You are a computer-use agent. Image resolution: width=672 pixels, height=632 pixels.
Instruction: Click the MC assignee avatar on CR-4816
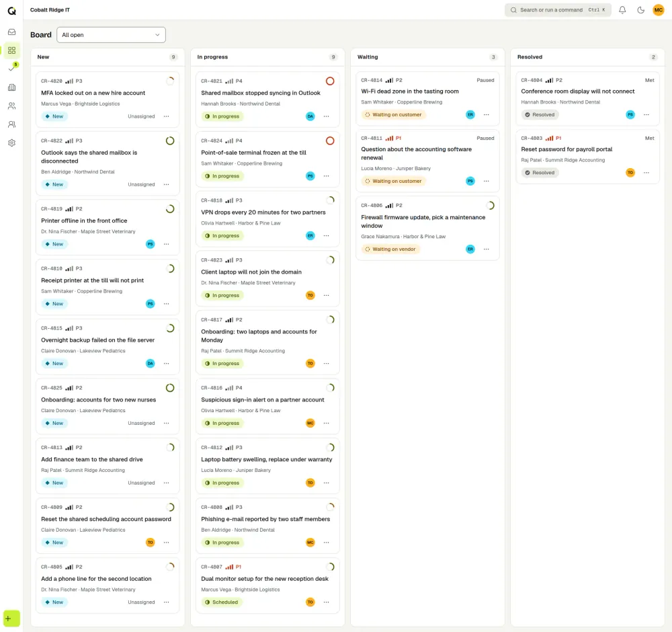point(310,423)
